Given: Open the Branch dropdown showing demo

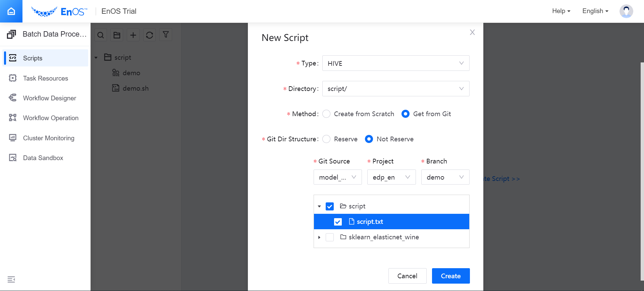Looking at the screenshot, I should 445,177.
